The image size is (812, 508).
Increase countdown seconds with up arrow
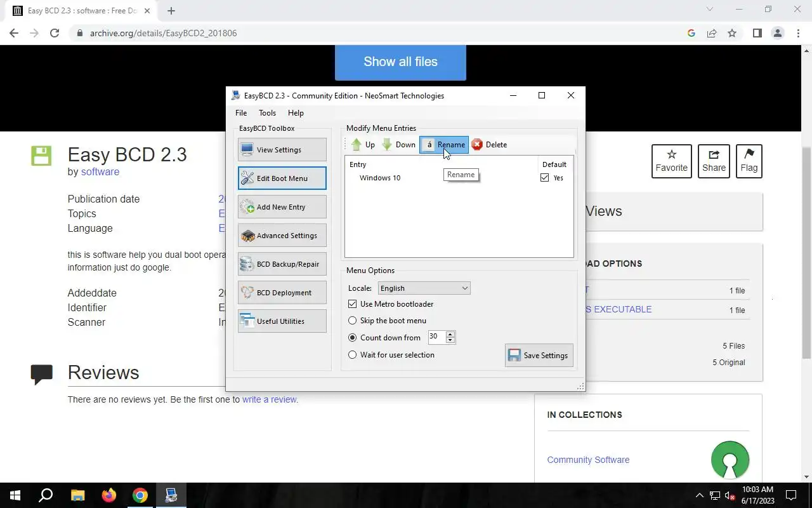pyautogui.click(x=450, y=334)
